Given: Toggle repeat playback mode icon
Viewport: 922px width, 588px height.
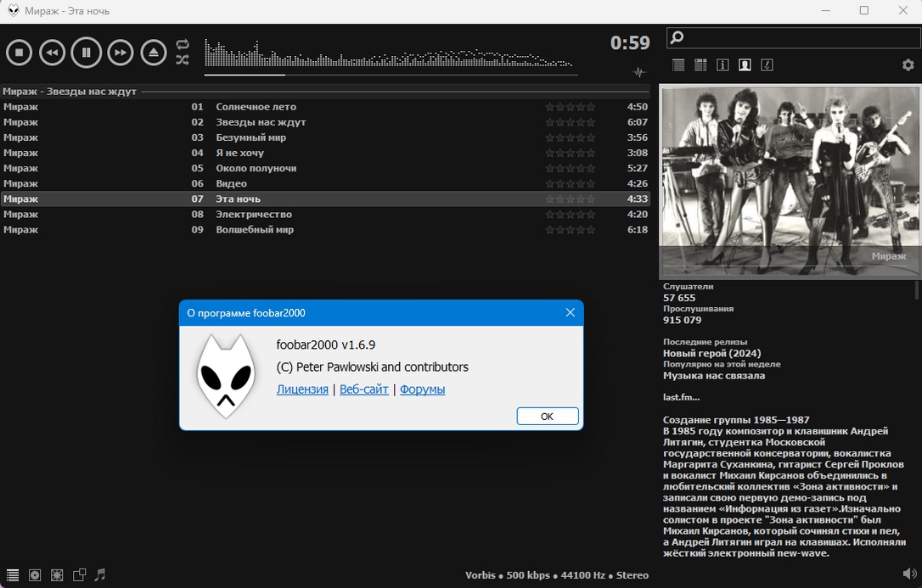Looking at the screenshot, I should point(183,45).
